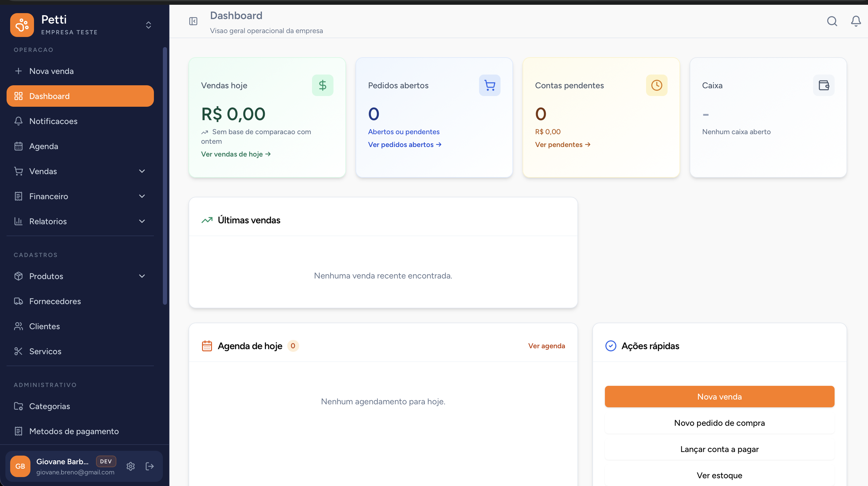
Task: Click the GB user avatar
Action: (20, 466)
